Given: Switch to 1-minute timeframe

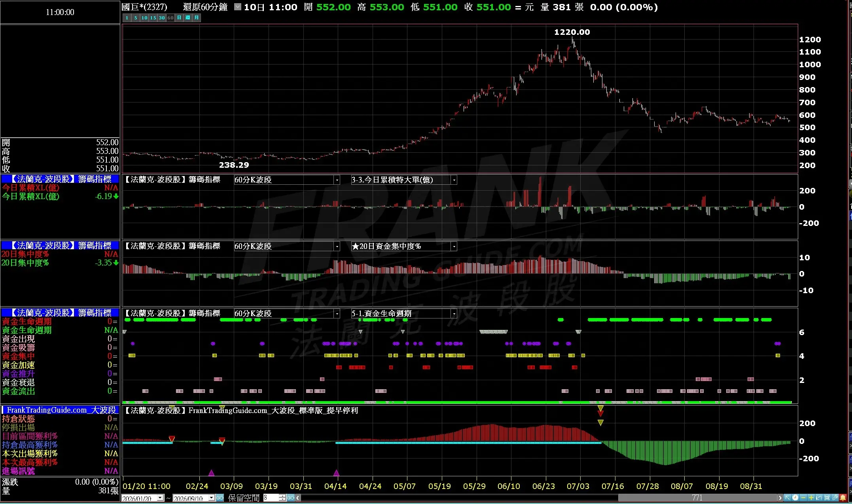Looking at the screenshot, I should coord(127,18).
